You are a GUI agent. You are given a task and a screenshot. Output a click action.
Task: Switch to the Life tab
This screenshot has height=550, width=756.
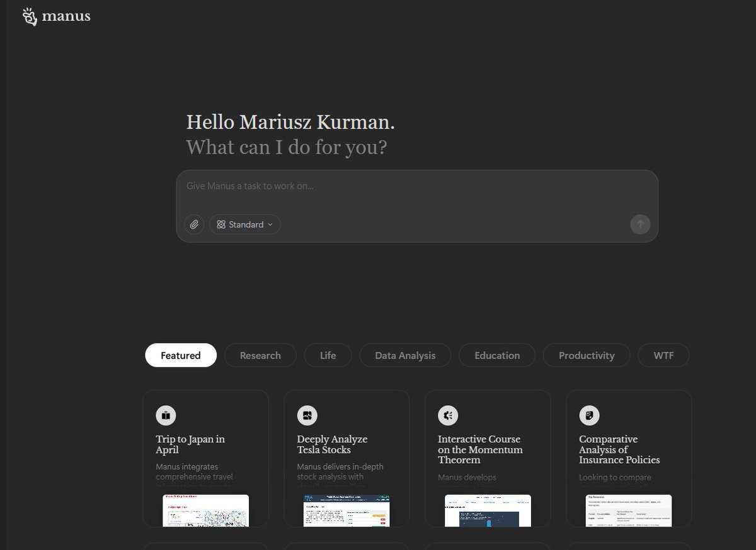(328, 355)
